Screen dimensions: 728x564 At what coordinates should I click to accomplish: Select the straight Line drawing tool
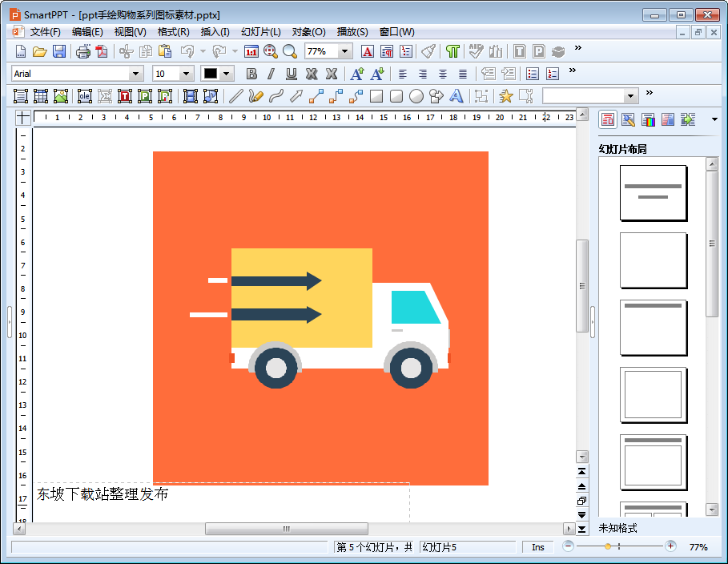tap(235, 96)
